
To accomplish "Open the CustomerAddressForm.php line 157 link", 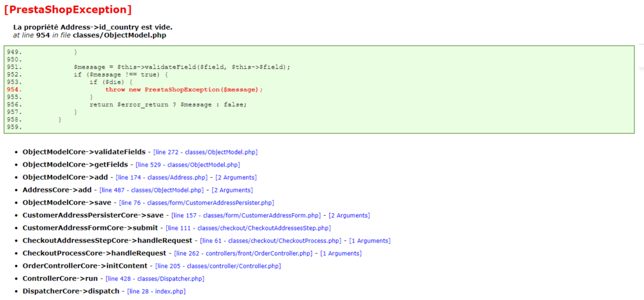I will (245, 216).
